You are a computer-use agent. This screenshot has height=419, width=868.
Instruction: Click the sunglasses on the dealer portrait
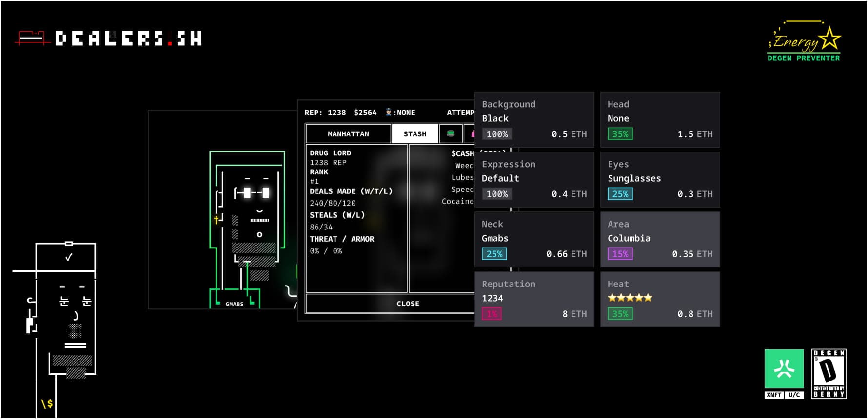coord(252,193)
